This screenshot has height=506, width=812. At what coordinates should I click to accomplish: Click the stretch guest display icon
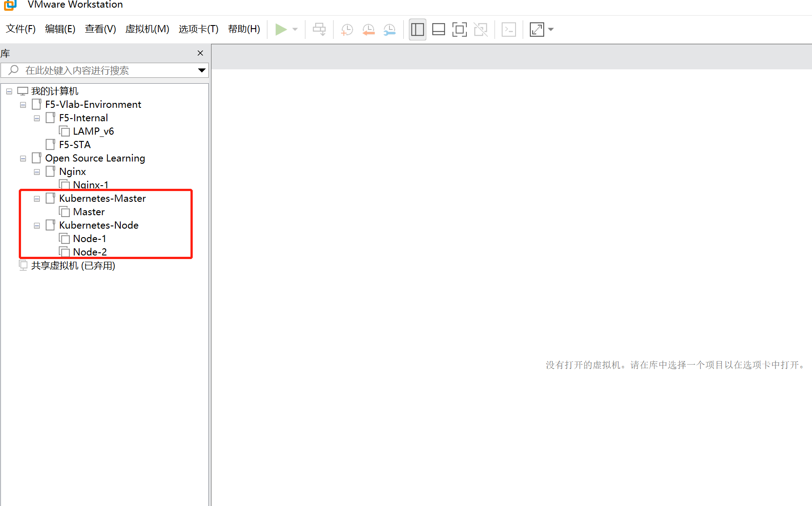537,30
